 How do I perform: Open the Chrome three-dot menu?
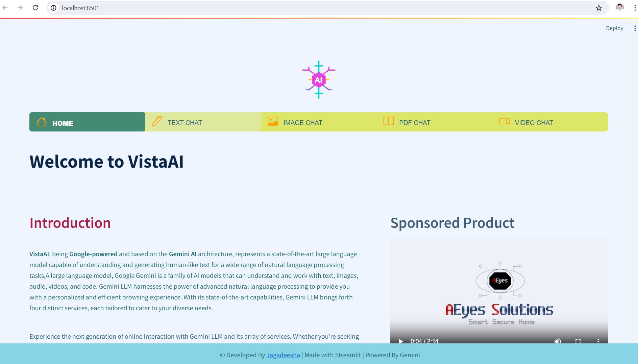coord(635,8)
